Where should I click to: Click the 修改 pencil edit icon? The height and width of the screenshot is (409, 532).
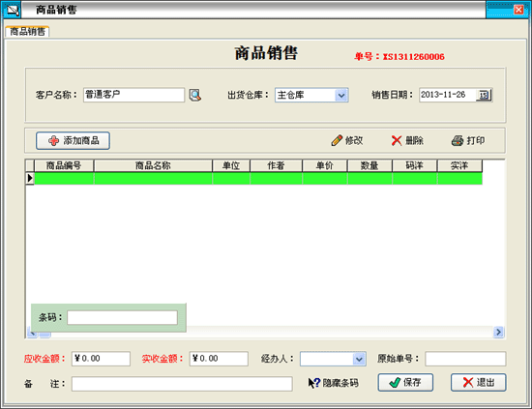337,140
